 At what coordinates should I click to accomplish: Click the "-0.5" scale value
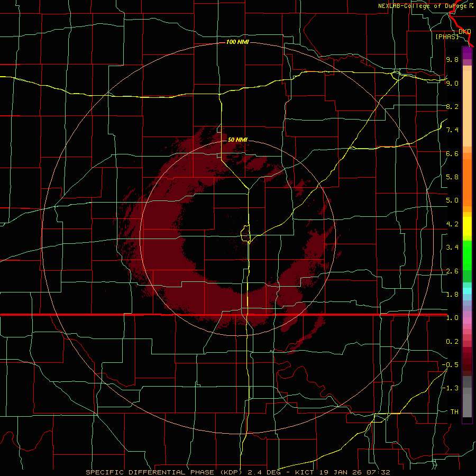(x=450, y=365)
